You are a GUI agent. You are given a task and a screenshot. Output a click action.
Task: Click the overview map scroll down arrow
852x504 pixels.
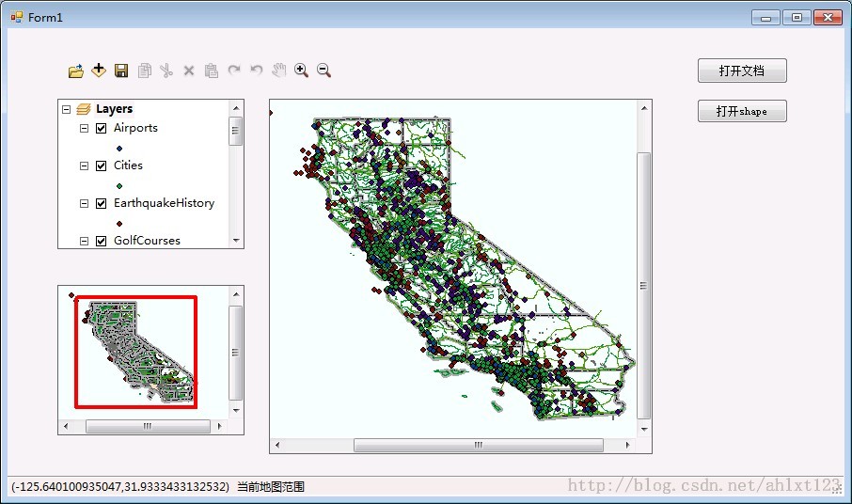tap(236, 411)
